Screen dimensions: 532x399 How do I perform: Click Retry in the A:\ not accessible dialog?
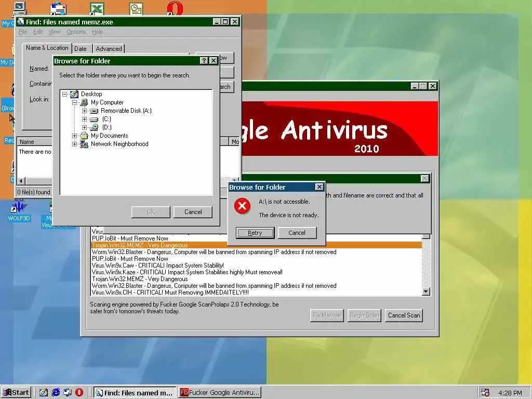click(x=255, y=233)
